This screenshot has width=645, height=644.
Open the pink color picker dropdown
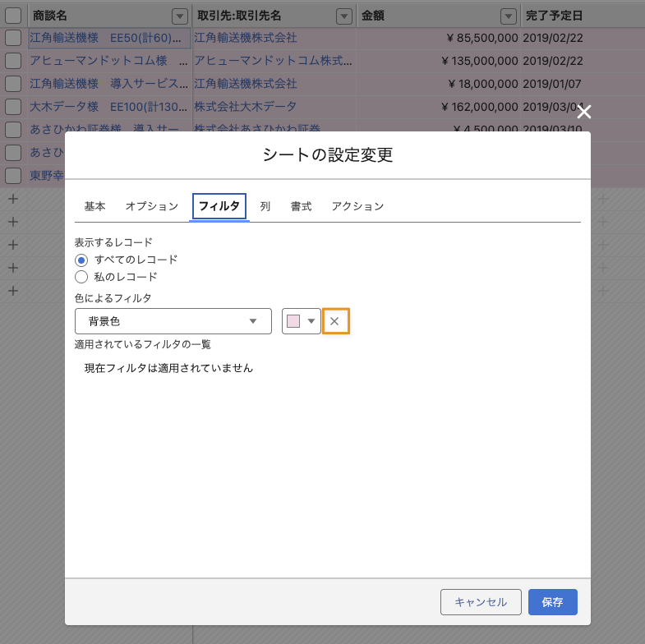click(x=302, y=321)
